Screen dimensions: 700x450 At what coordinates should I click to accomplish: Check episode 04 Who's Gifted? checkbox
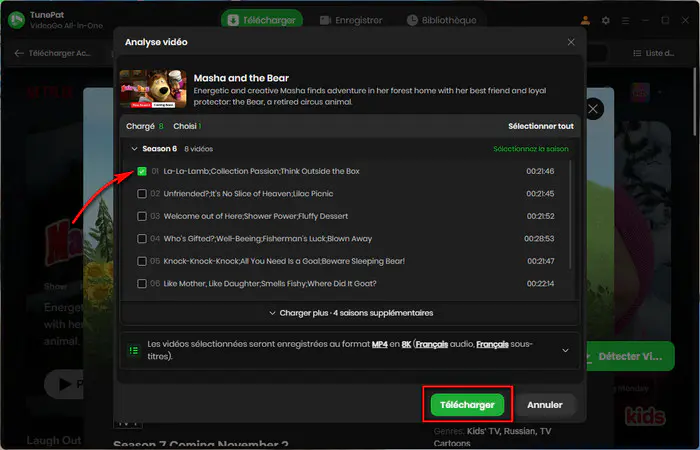142,239
